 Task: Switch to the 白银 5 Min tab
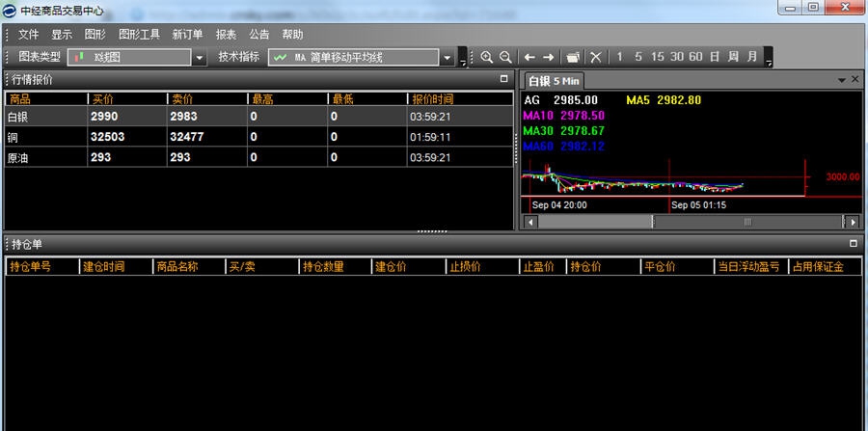553,80
